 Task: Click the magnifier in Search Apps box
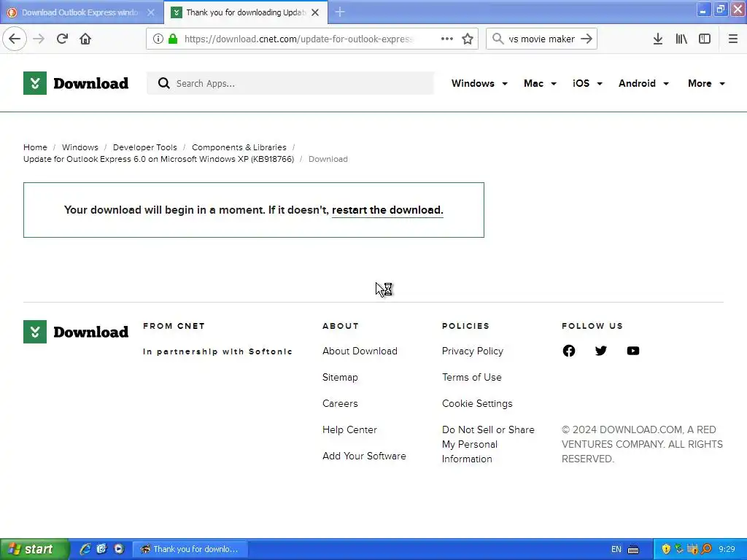164,83
